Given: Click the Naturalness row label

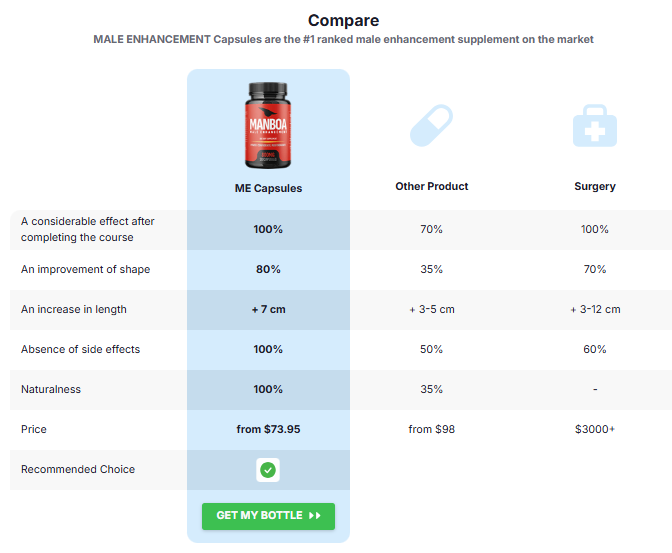Looking at the screenshot, I should point(51,389).
